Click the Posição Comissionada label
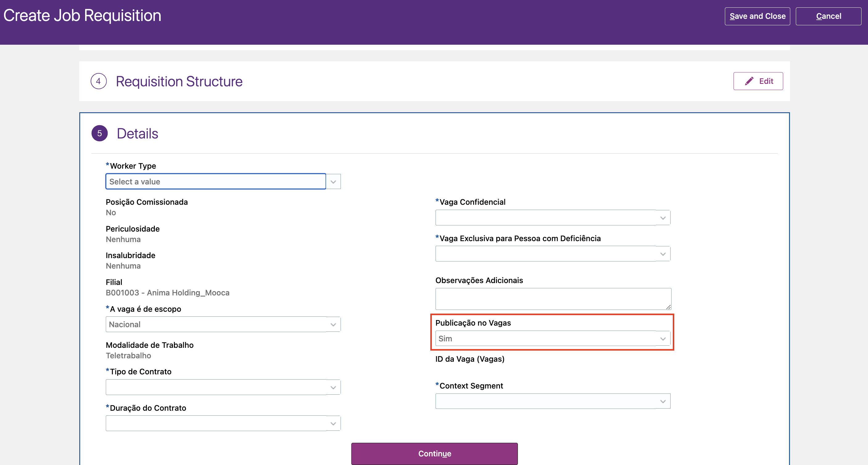The height and width of the screenshot is (465, 868). coord(147,202)
